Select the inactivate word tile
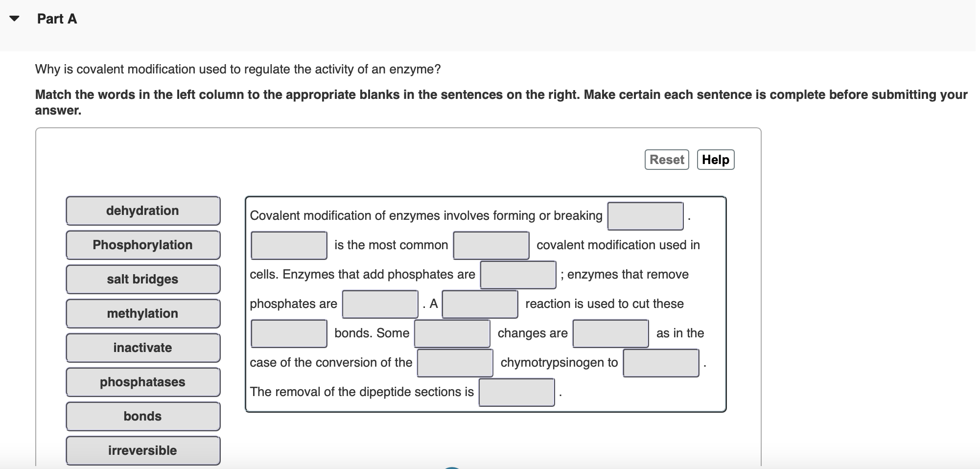980x469 pixels. 142,348
